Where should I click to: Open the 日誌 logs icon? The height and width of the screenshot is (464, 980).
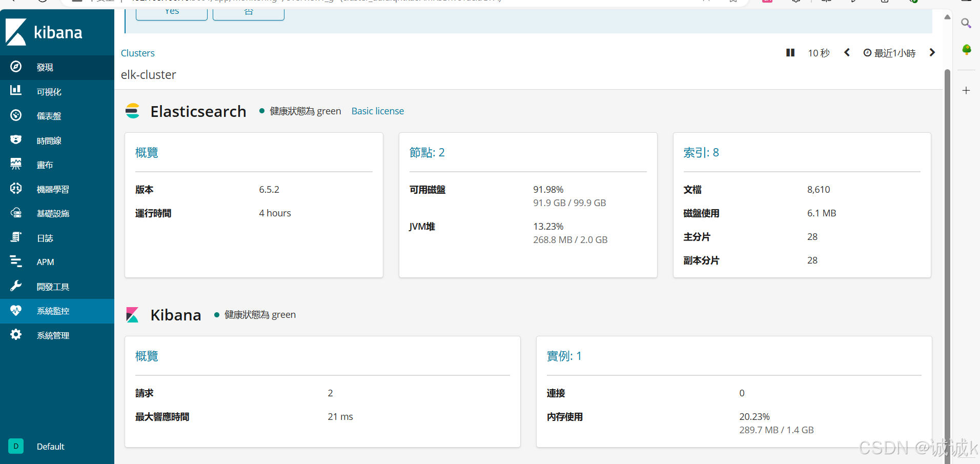16,237
